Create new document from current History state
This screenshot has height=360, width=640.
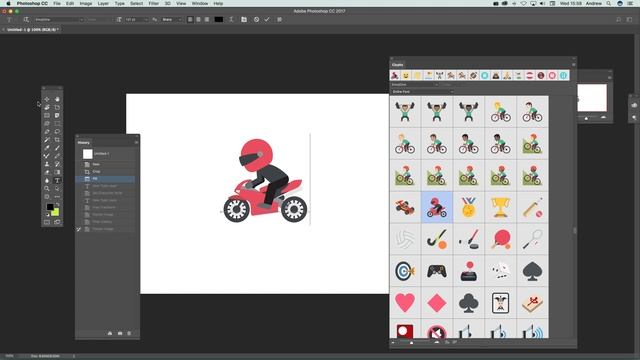click(x=110, y=333)
